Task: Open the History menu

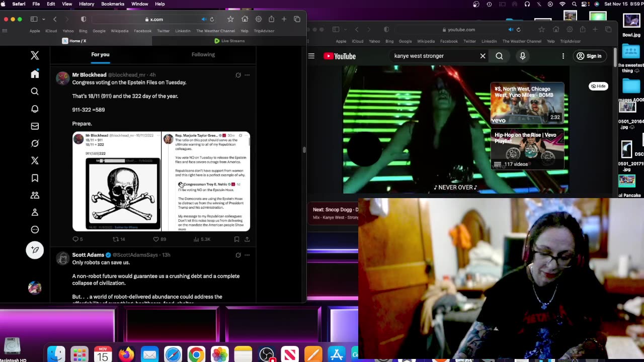Action: (87, 4)
